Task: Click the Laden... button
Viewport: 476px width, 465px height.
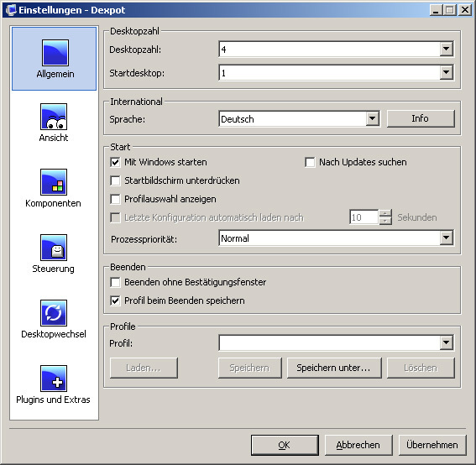Action: [x=144, y=368]
